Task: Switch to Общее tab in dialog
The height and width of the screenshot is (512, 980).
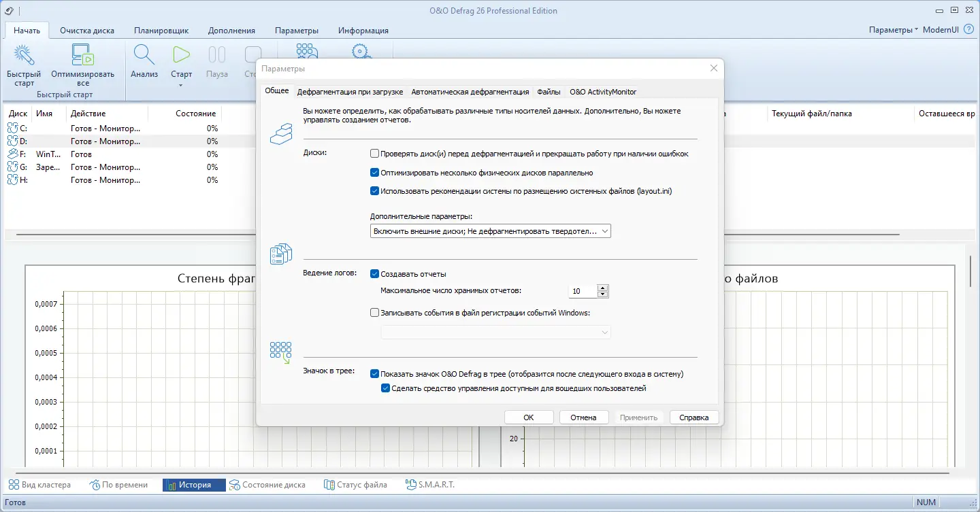Action: pyautogui.click(x=277, y=91)
